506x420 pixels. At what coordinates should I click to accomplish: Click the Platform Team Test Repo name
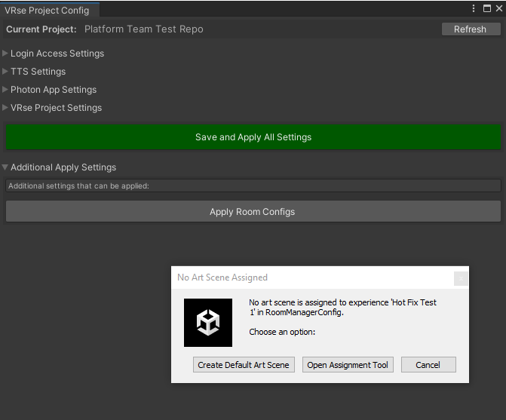[144, 29]
